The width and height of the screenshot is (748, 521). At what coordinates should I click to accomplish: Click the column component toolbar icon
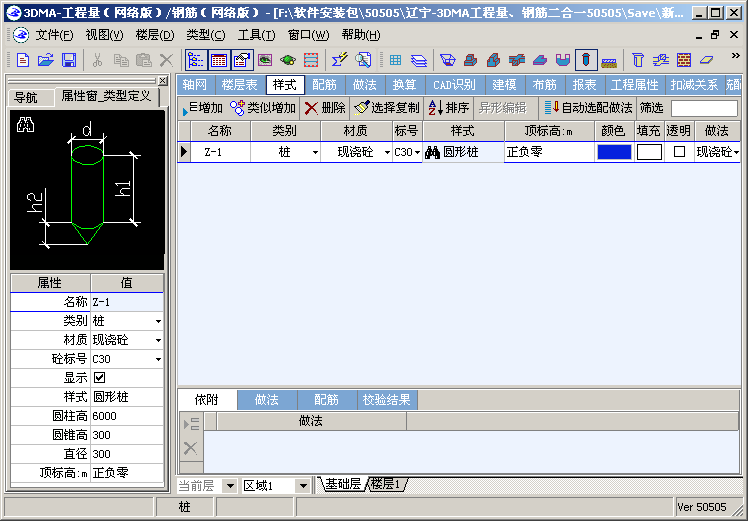[638, 60]
